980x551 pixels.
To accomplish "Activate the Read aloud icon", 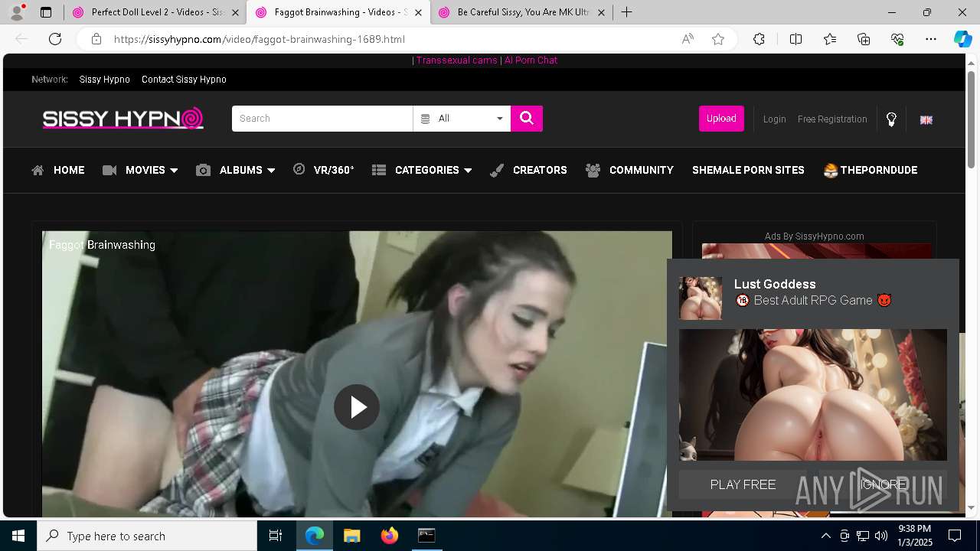I will pyautogui.click(x=688, y=39).
